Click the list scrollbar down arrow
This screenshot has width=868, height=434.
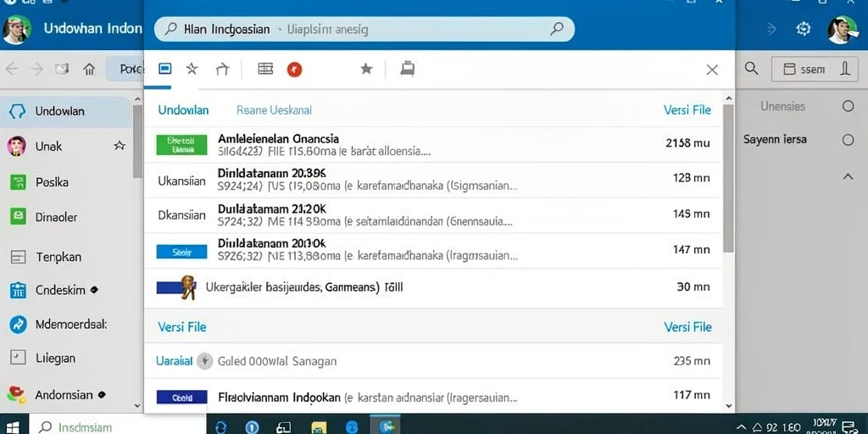pyautogui.click(x=728, y=406)
